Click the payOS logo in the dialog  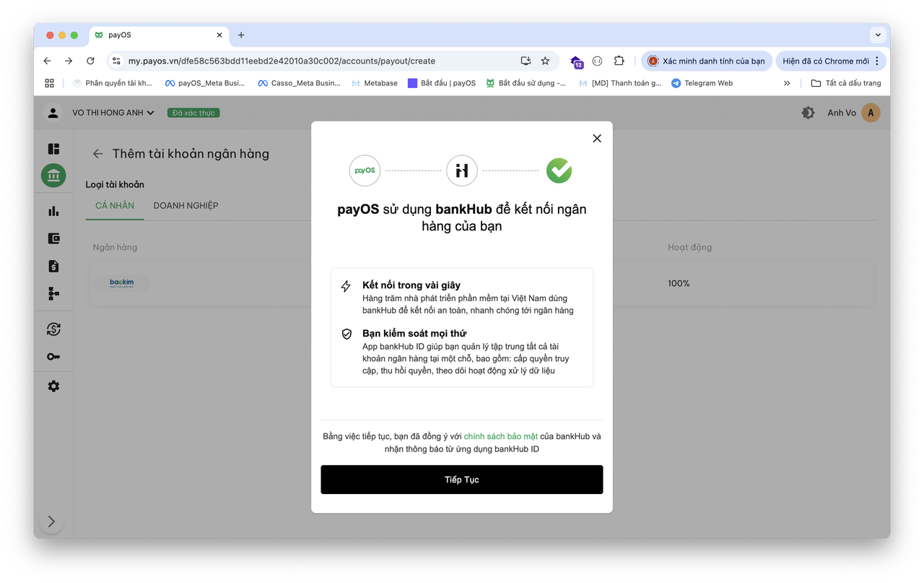pos(365,170)
